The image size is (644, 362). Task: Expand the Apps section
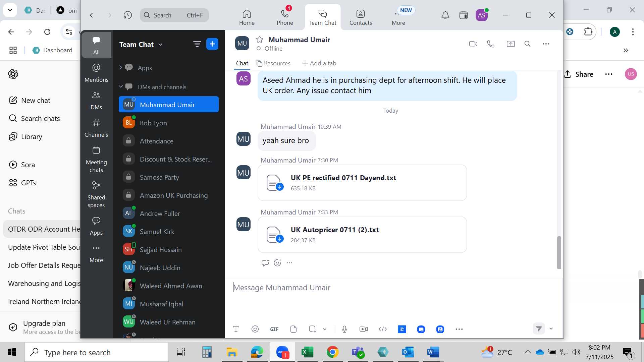point(120,68)
